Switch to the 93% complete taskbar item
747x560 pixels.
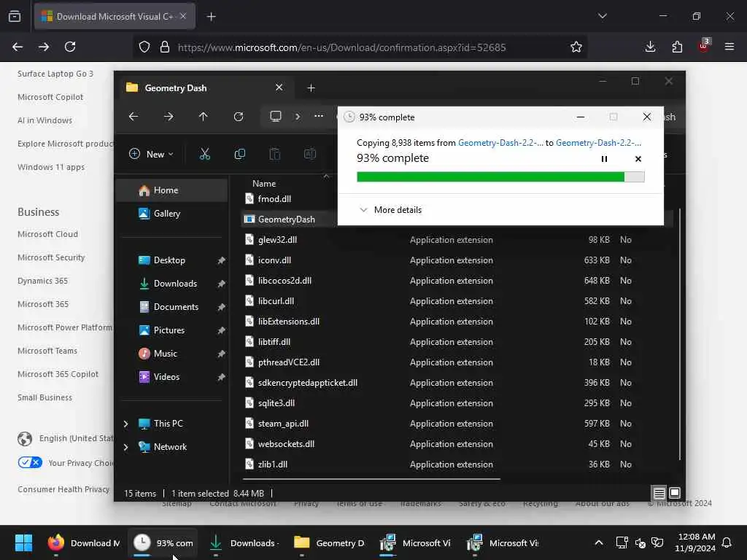pos(163,542)
